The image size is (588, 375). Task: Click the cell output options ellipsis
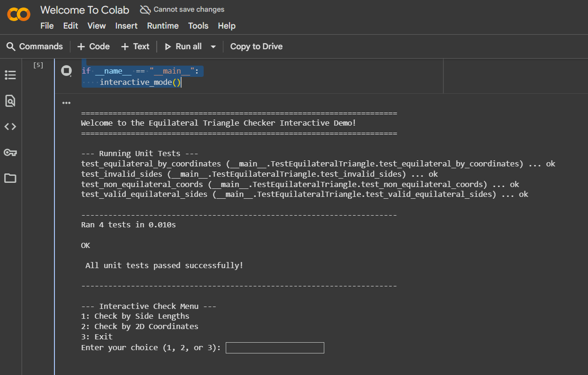click(67, 103)
